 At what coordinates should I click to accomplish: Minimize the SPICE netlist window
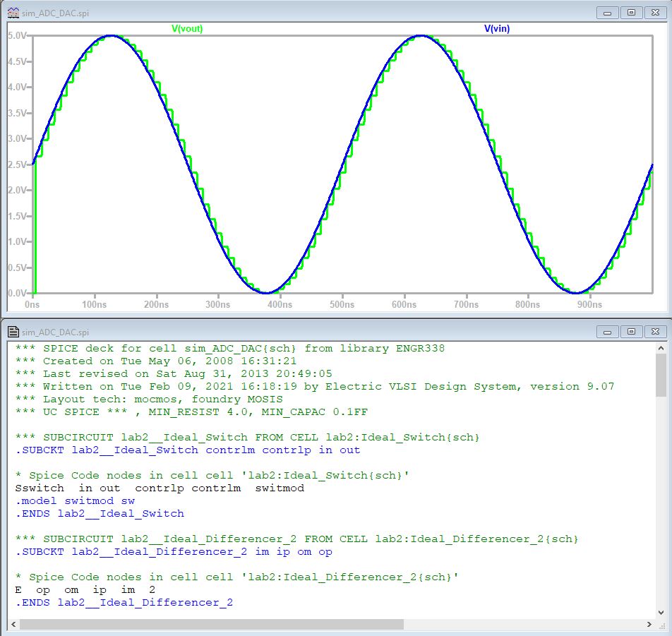pyautogui.click(x=608, y=331)
